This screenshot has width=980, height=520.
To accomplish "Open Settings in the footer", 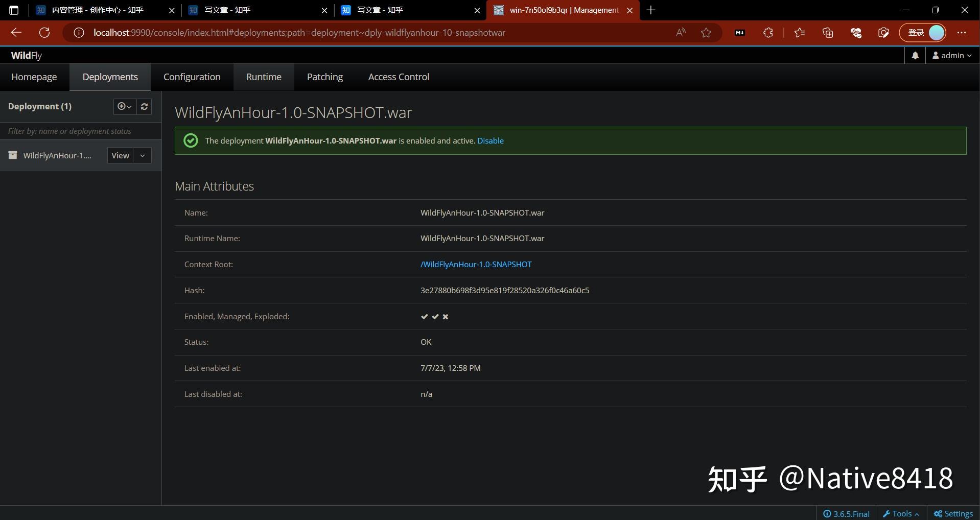I will 953,513.
